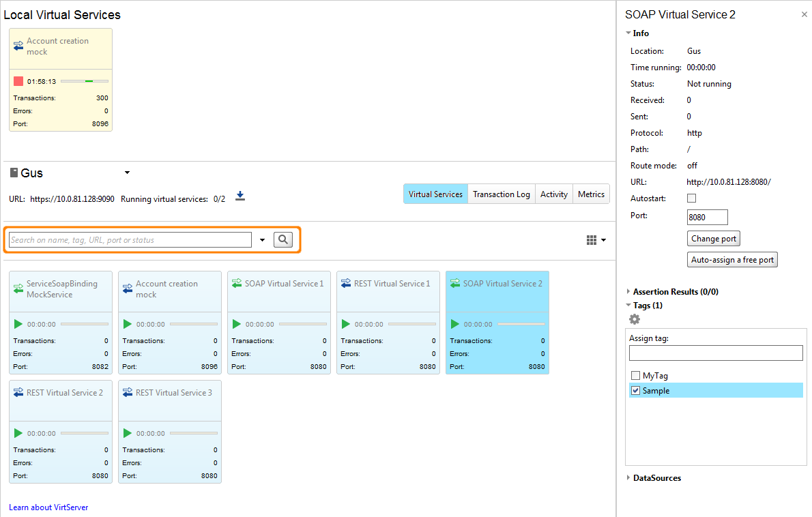Click the gear icon in the Tags panel

click(x=635, y=319)
